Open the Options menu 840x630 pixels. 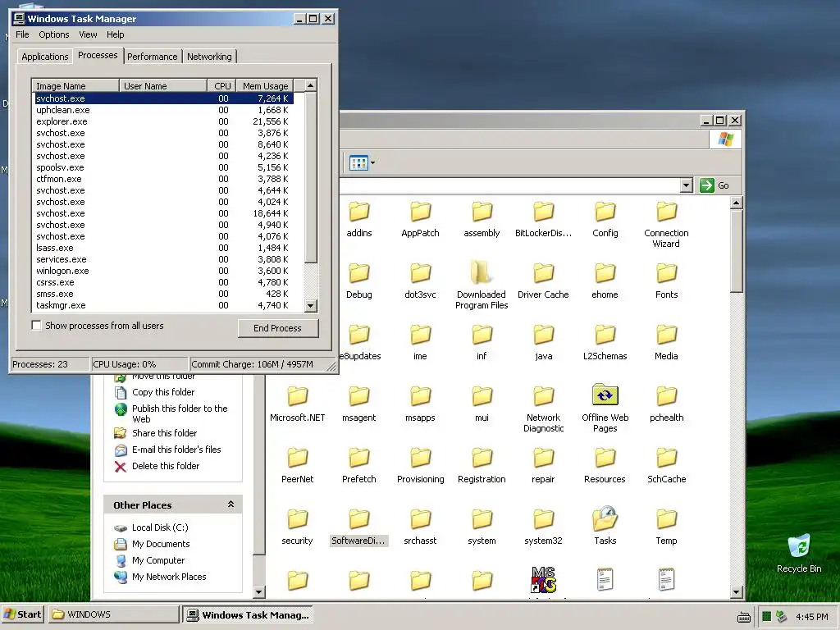click(x=53, y=34)
